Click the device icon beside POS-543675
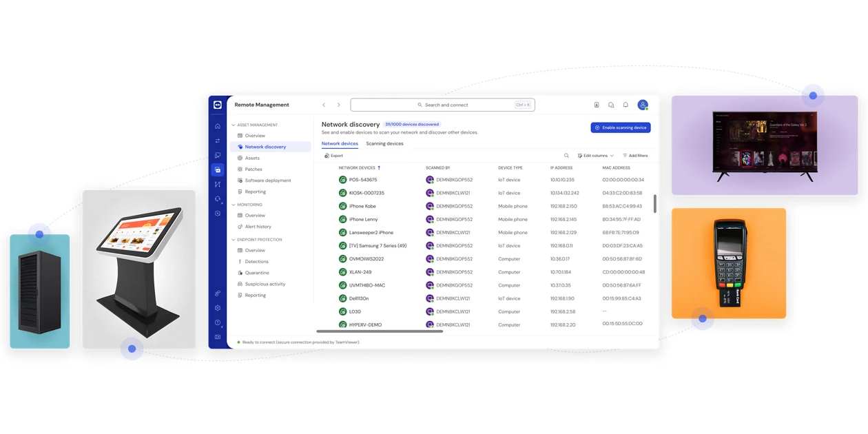868x434 pixels. click(342, 180)
